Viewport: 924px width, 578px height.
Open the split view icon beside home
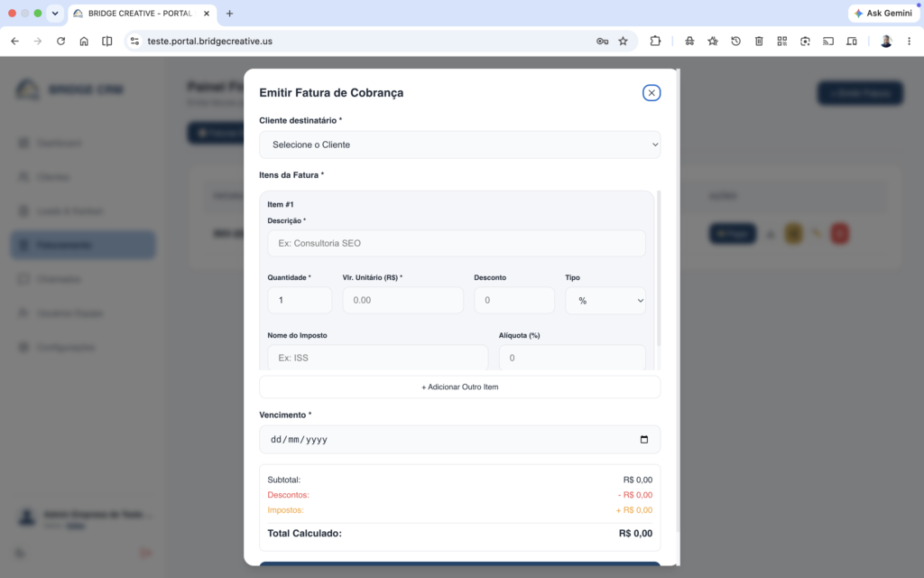click(x=106, y=42)
